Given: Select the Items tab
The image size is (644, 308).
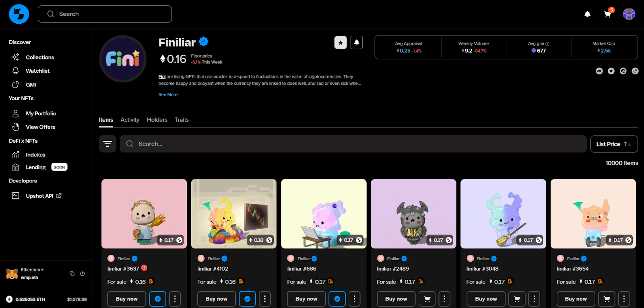Looking at the screenshot, I should (106, 120).
